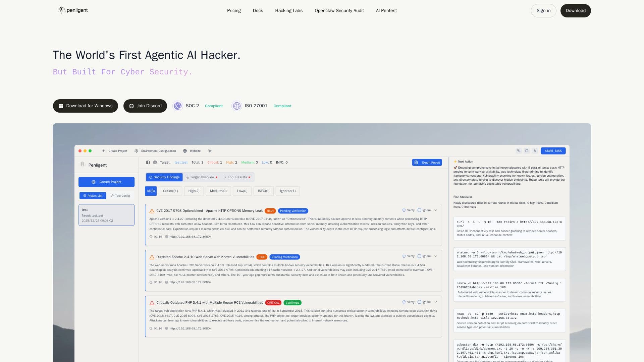Image resolution: width=644 pixels, height=362 pixels.
Task: Filter findings by Low(0)
Action: coord(242,191)
